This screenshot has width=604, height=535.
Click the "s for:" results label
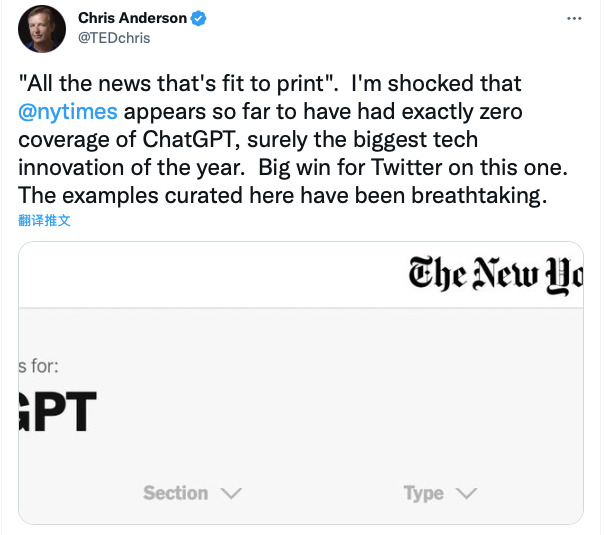tap(38, 366)
